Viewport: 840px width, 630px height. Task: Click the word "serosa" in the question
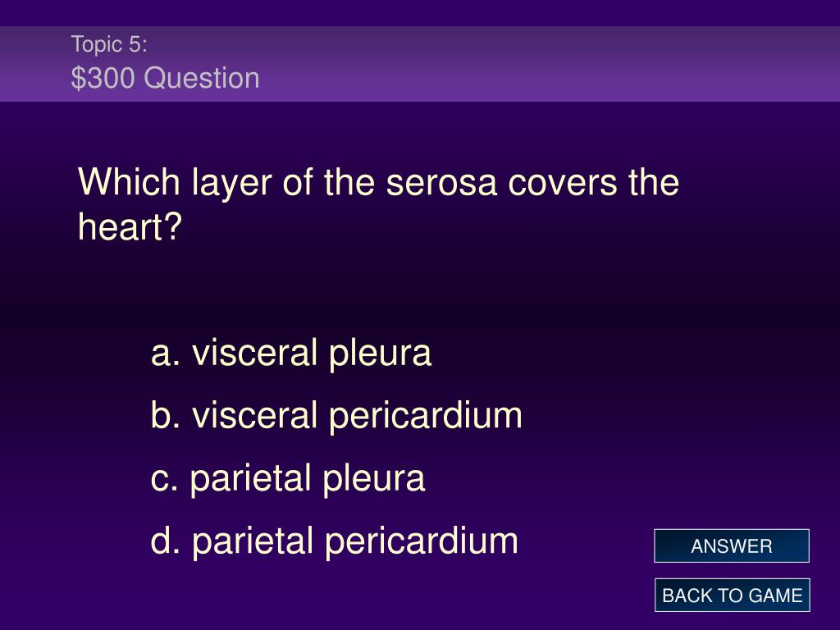point(442,183)
